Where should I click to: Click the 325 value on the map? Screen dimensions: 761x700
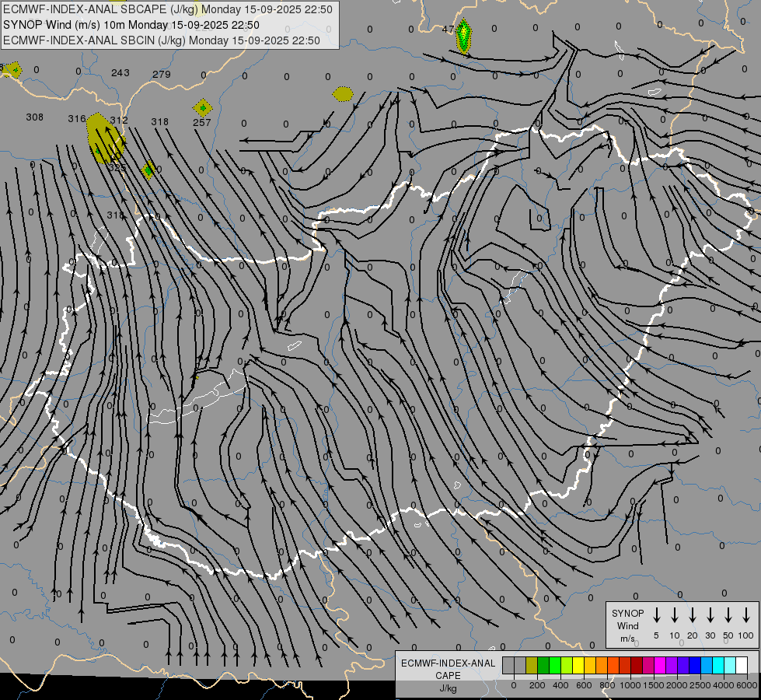click(117, 167)
